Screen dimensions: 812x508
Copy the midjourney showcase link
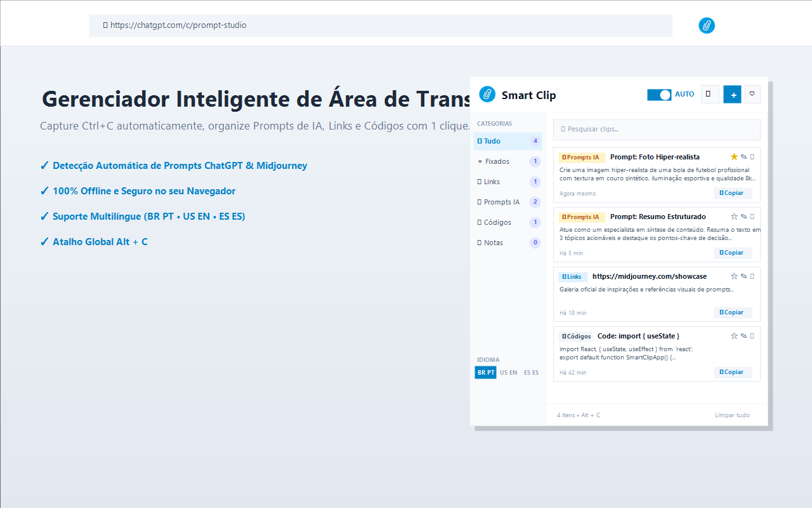(x=733, y=312)
